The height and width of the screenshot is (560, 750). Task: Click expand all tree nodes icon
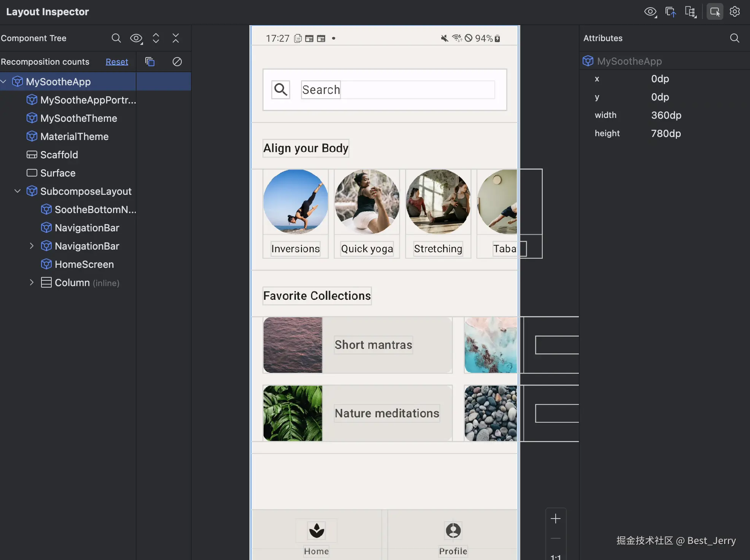(156, 38)
